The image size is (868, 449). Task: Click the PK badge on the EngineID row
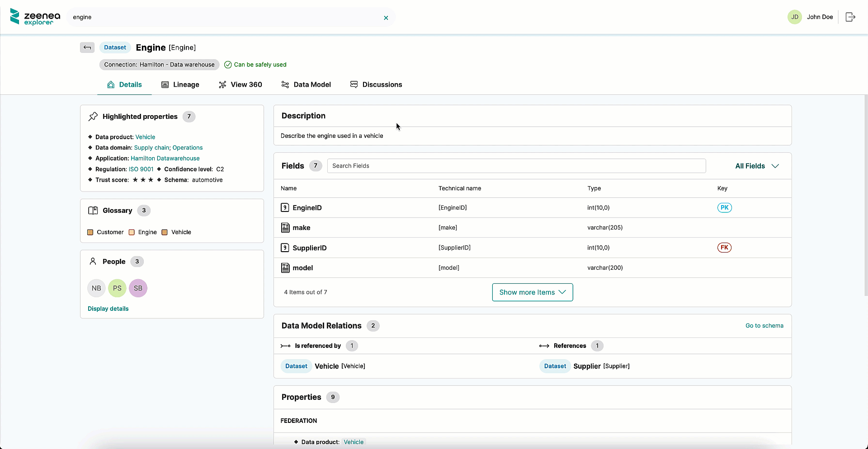pos(724,207)
